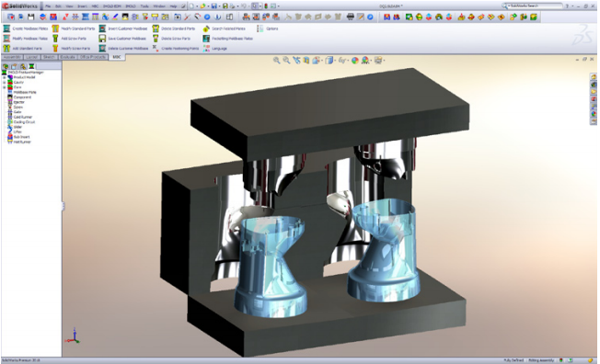The image size is (600, 364).
Task: Expand the Cavity tree node
Action: click(5, 82)
